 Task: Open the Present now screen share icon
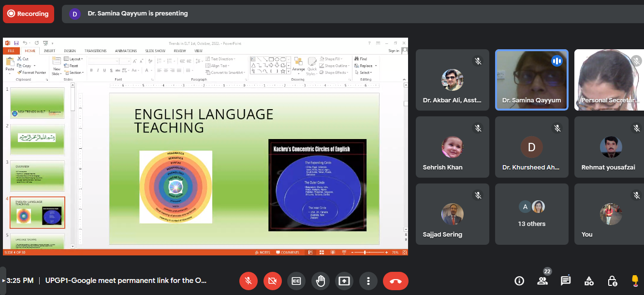click(x=344, y=281)
